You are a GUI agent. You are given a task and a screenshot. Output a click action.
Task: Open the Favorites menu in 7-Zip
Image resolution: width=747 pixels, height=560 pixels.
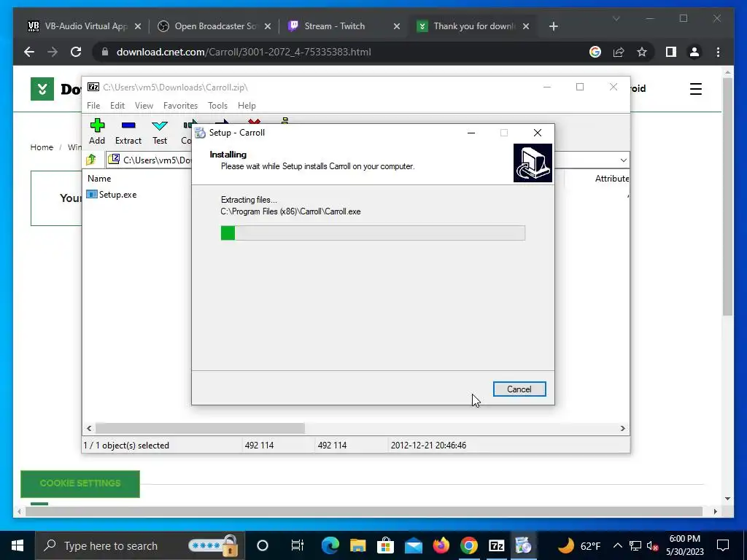pyautogui.click(x=180, y=106)
